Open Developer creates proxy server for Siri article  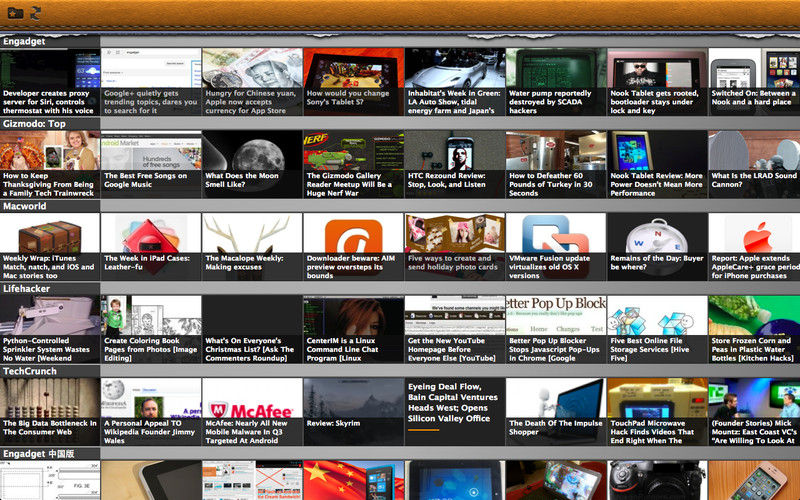tap(50, 82)
